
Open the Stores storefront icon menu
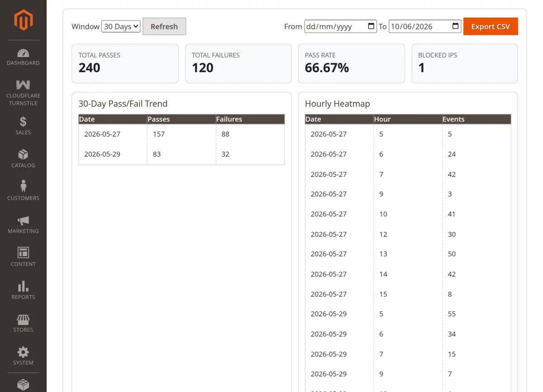click(23, 319)
